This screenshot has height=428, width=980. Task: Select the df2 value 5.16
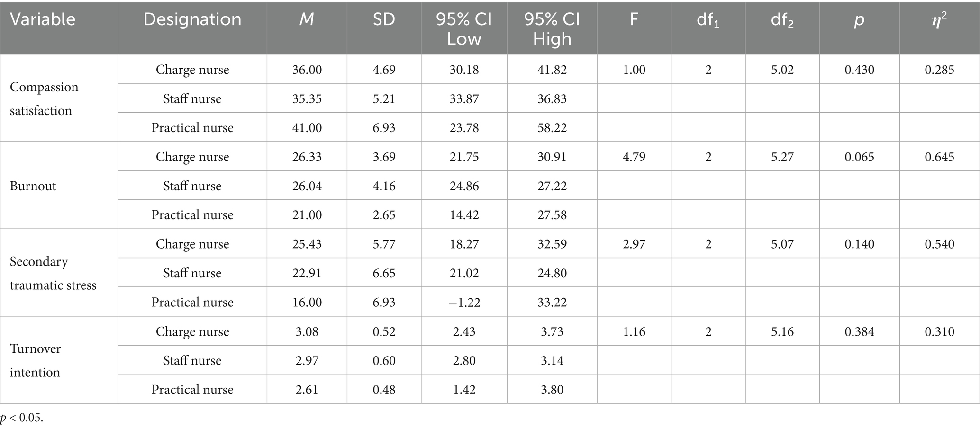click(782, 331)
